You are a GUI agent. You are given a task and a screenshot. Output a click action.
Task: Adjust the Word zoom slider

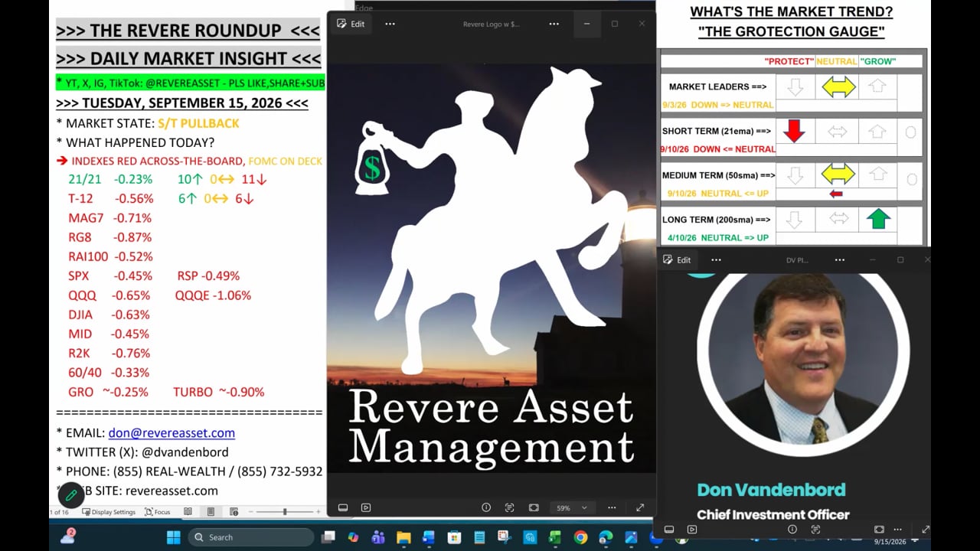coord(285,512)
